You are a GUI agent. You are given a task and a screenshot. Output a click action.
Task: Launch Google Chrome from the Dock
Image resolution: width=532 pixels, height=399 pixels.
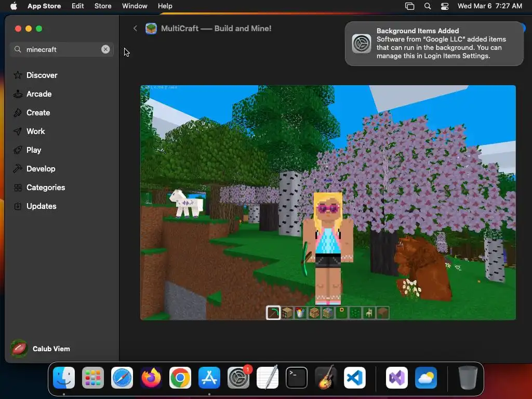[180, 377]
